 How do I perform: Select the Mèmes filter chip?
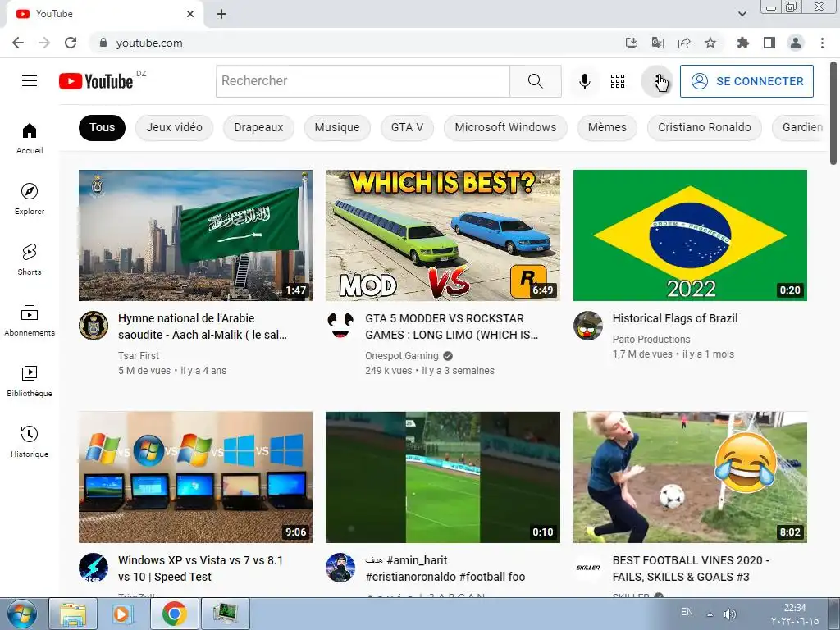[607, 127]
